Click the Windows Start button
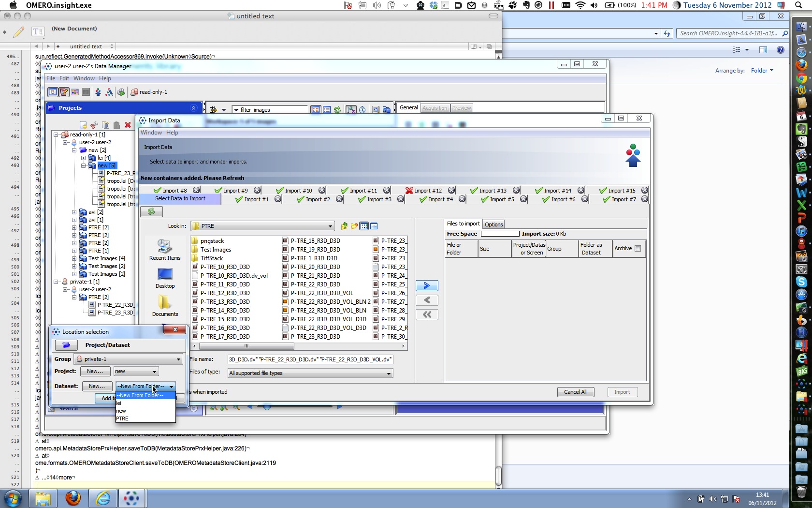 (x=13, y=498)
